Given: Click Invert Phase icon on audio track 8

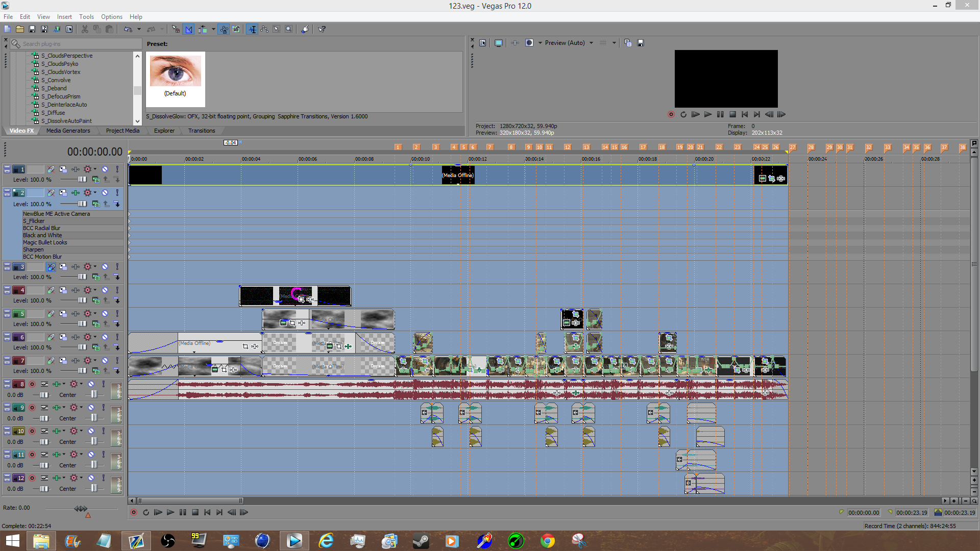Looking at the screenshot, I should pyautogui.click(x=44, y=384).
